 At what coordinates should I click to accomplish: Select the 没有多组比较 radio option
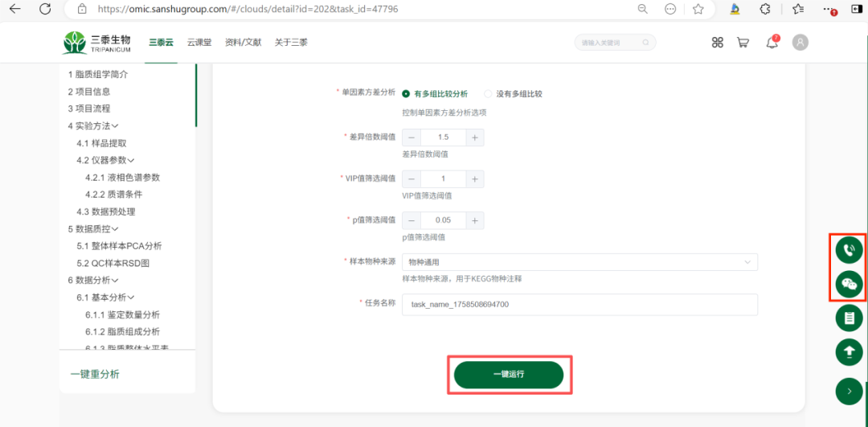[x=488, y=94]
